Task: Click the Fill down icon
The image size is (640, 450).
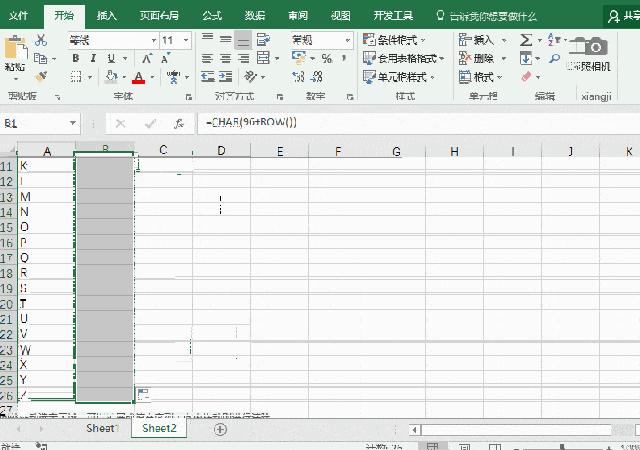Action: (526, 58)
